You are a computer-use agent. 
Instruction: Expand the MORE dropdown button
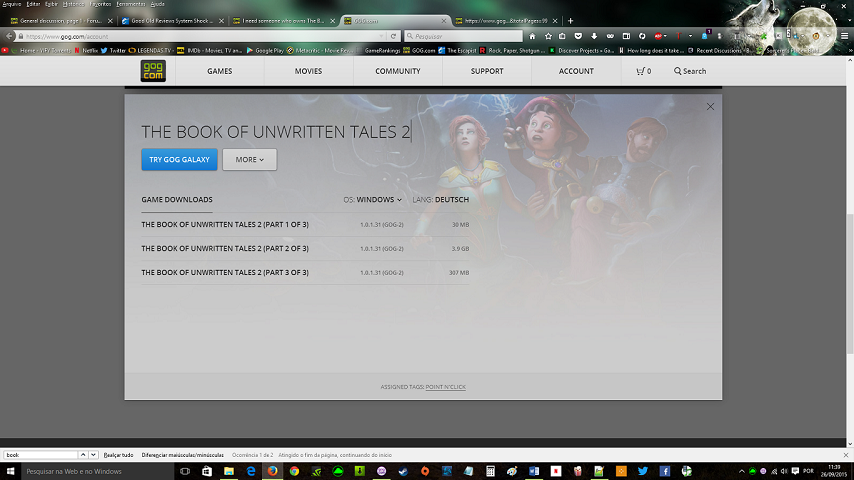coord(249,160)
